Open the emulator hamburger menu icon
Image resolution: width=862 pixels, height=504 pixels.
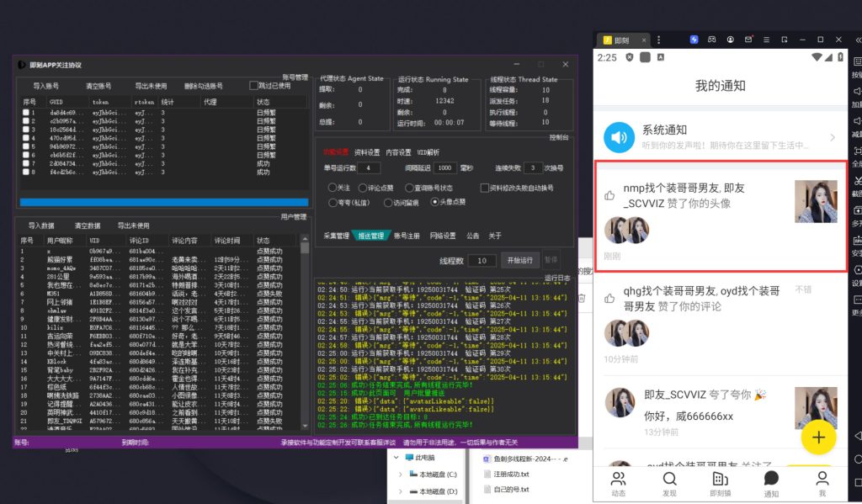(768, 40)
